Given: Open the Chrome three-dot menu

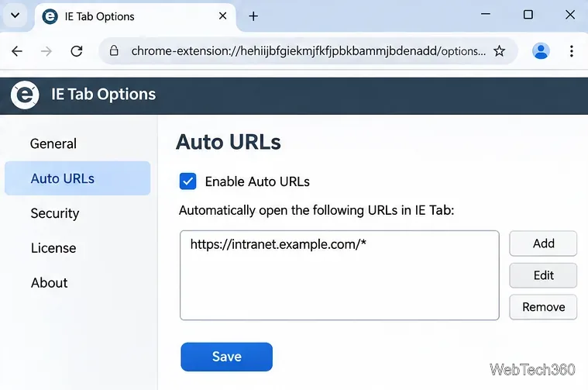Looking at the screenshot, I should pos(572,51).
